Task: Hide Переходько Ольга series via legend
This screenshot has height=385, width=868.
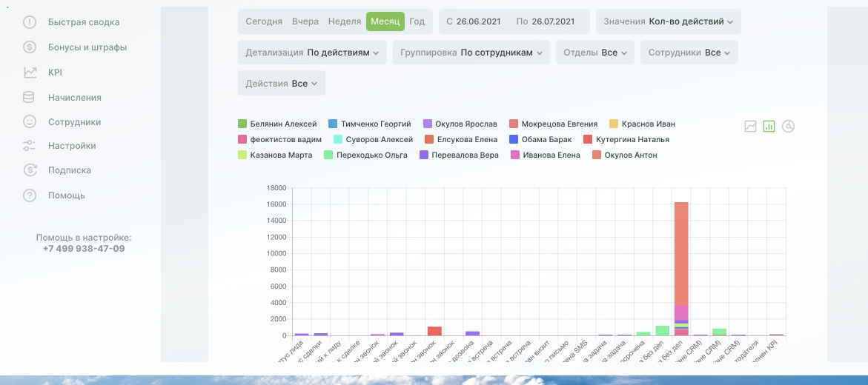Action: pos(371,155)
